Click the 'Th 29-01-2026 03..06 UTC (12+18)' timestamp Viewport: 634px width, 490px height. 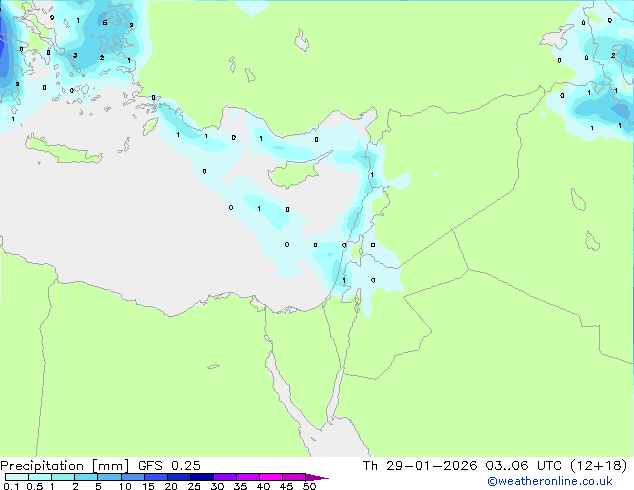click(495, 466)
